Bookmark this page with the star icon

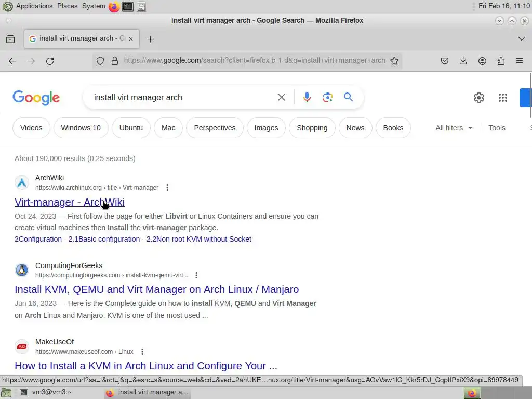(x=394, y=61)
